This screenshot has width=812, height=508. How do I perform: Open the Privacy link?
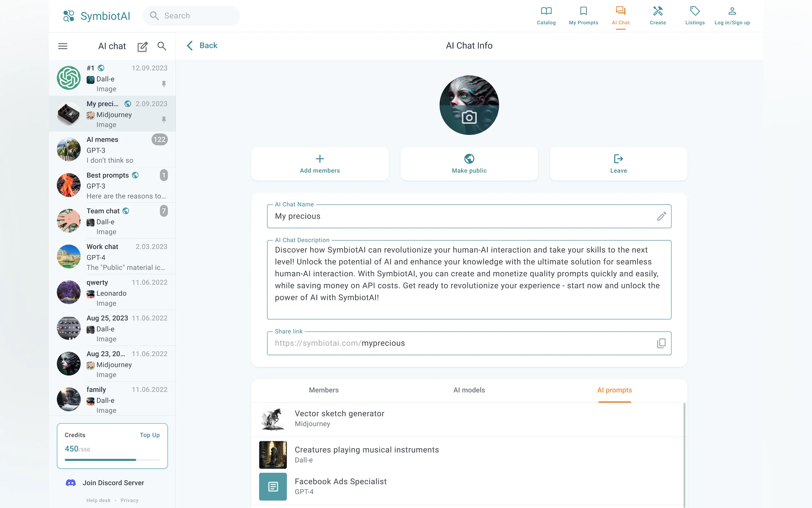tap(129, 500)
